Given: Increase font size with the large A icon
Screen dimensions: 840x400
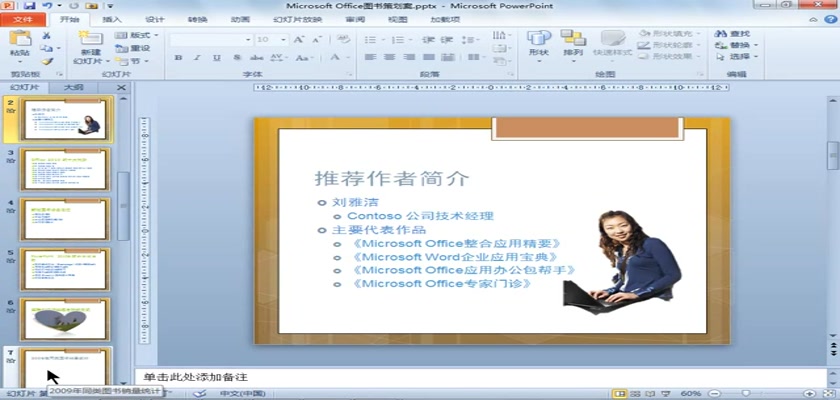Looking at the screenshot, I should pyautogui.click(x=299, y=40).
